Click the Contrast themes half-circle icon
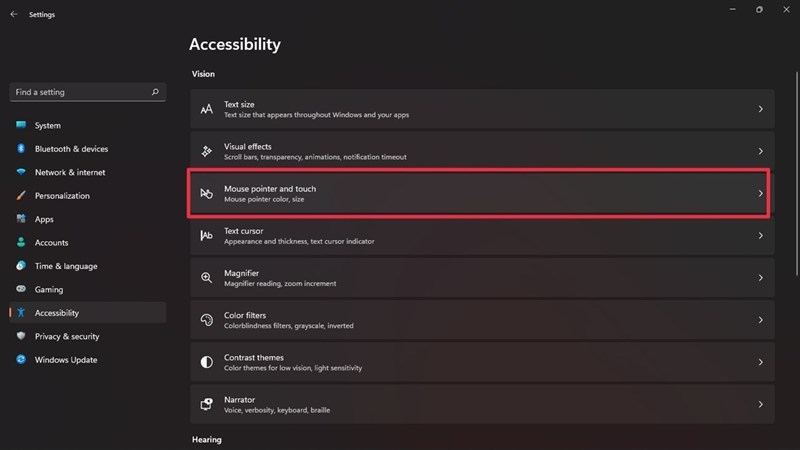This screenshot has width=800, height=450. point(206,362)
